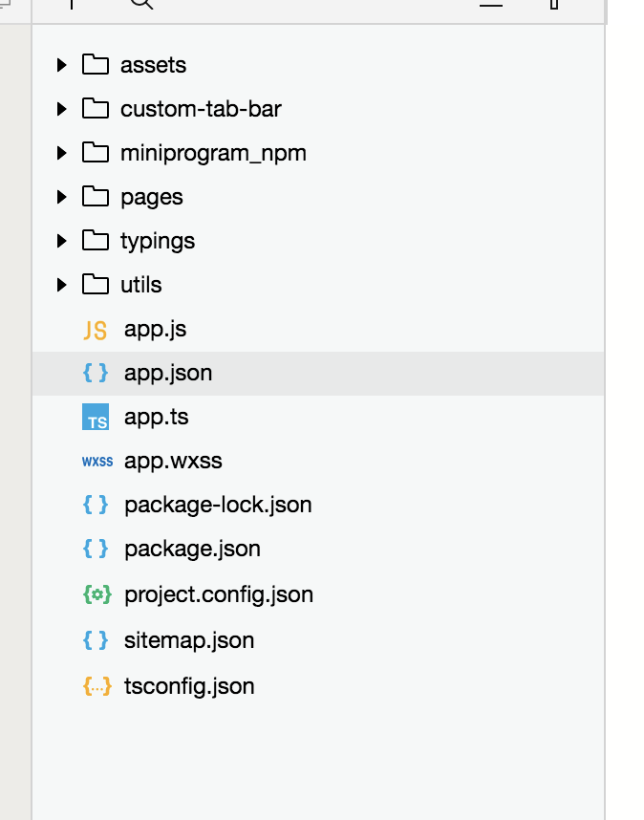The image size is (644, 820).
Task: Click the folder icon of assets
Action: 96,64
